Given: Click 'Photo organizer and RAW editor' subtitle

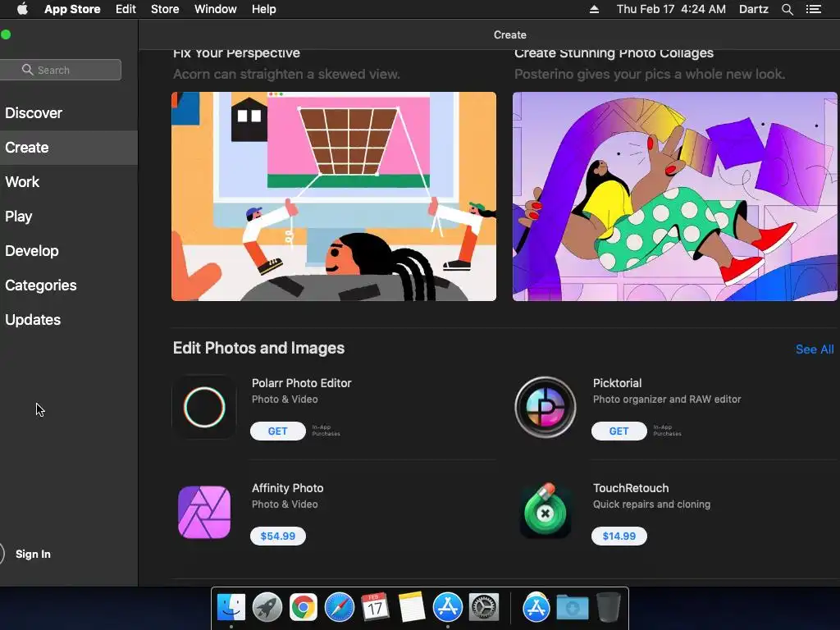Looking at the screenshot, I should point(667,399).
